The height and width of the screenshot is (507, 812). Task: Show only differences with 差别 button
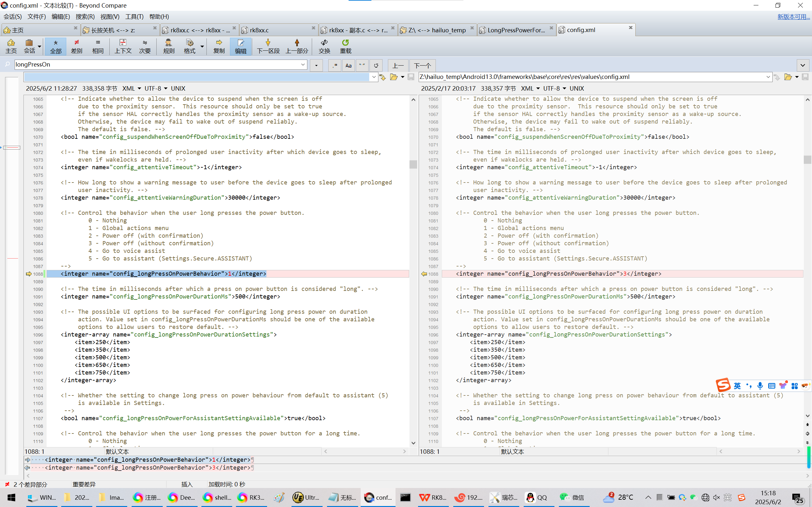point(76,46)
